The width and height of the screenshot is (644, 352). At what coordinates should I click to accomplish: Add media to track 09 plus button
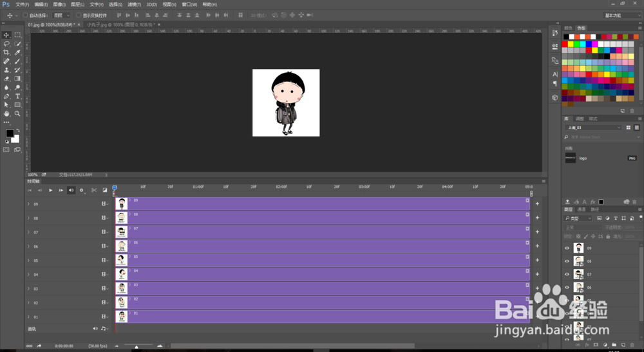coord(537,204)
